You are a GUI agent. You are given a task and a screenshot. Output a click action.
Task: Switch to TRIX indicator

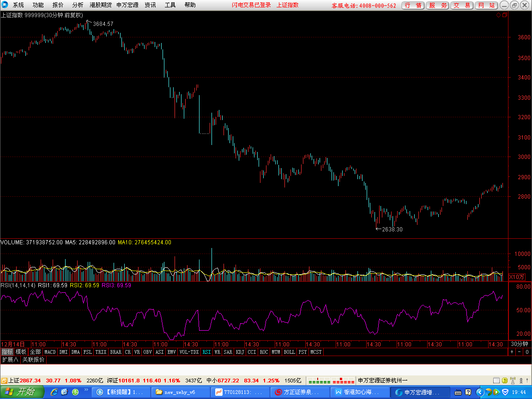[101, 352]
